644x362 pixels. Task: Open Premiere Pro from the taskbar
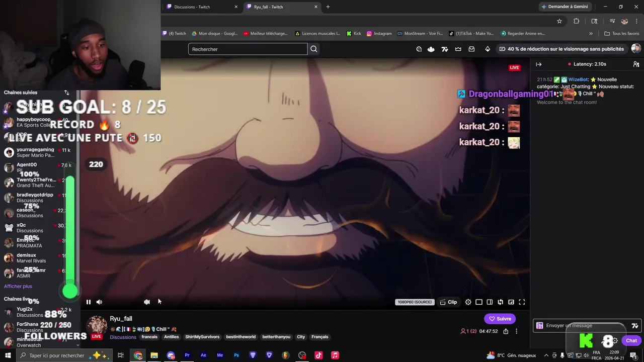click(x=187, y=355)
